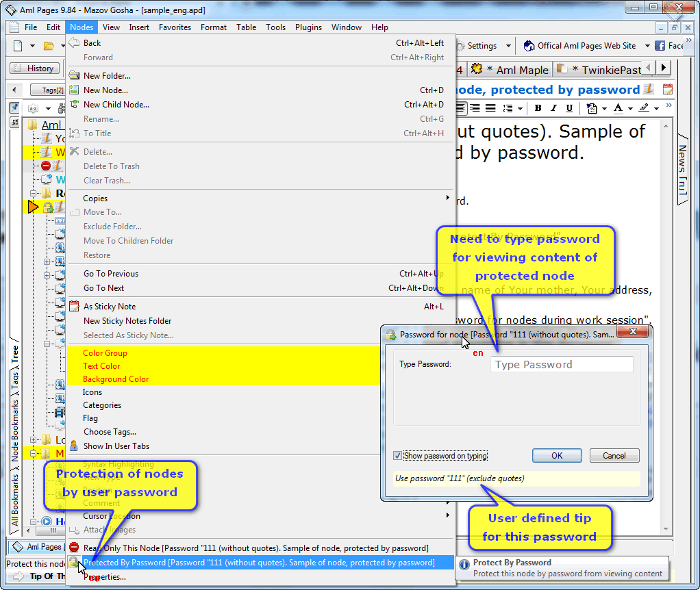Click the Aml root folder icon in tree
700x590 pixels.
point(33,125)
